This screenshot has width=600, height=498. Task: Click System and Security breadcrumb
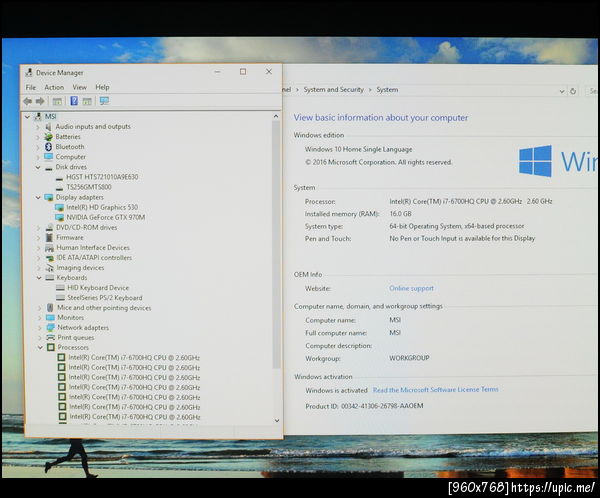(x=334, y=90)
